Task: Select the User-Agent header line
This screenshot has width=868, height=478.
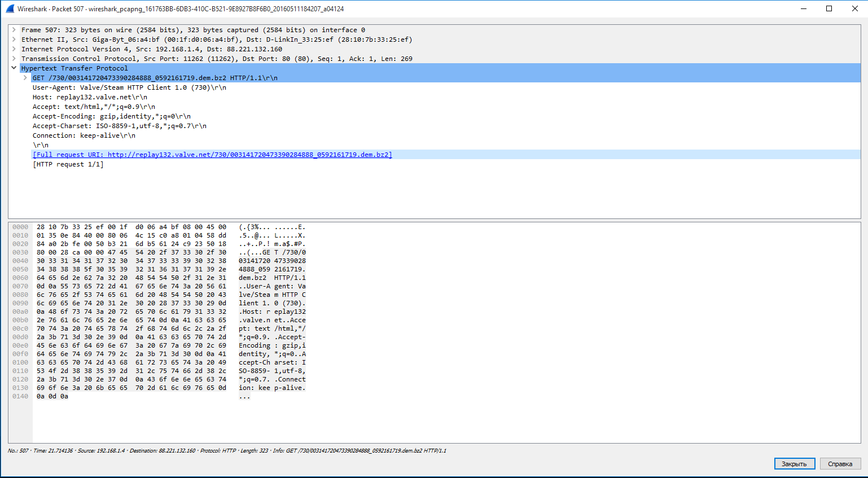Action: click(x=129, y=87)
